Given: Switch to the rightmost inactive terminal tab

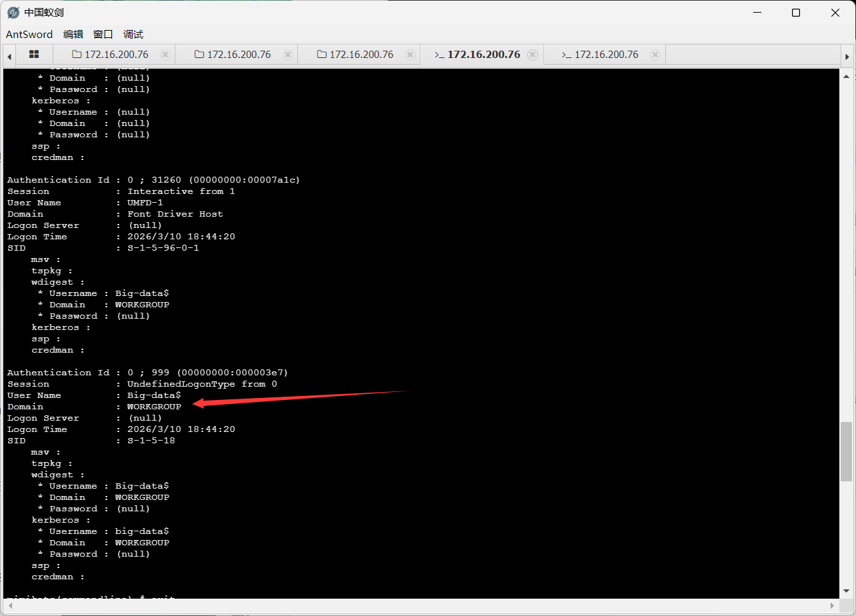Looking at the screenshot, I should [x=600, y=55].
